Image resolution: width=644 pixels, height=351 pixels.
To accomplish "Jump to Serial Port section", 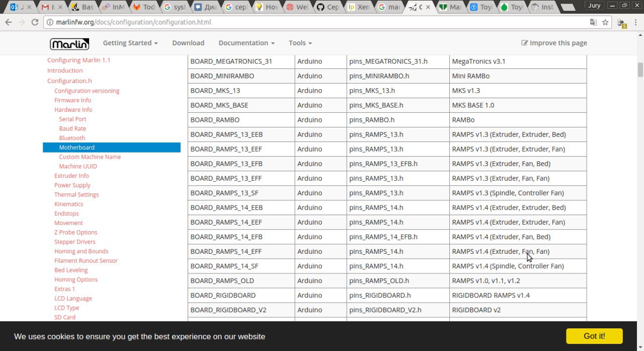I will (72, 119).
